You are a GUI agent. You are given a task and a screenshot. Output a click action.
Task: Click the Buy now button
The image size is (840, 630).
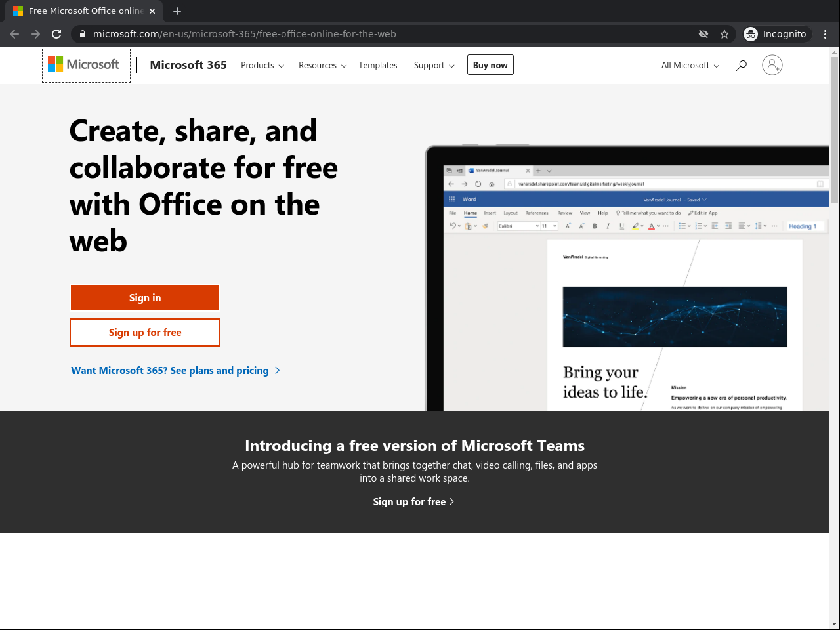point(490,65)
